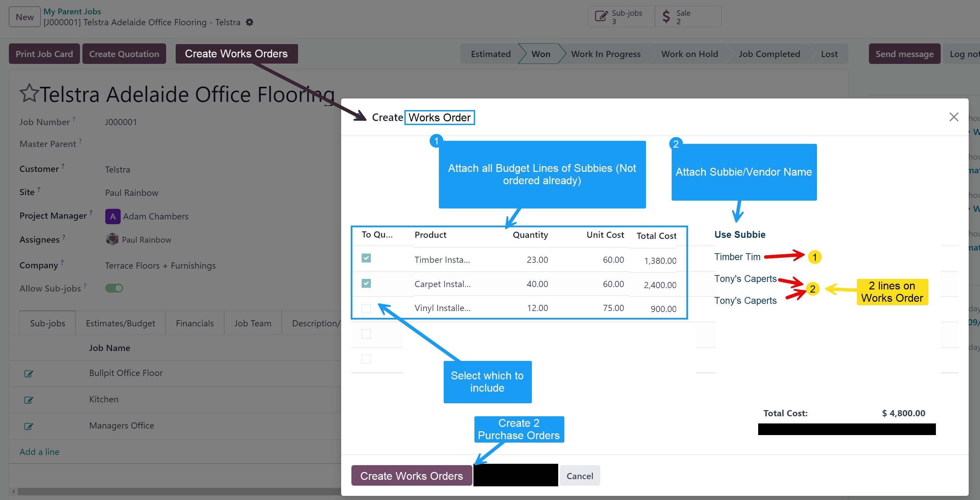980x500 pixels.
Task: Set status to Work In Progress
Action: click(x=605, y=54)
